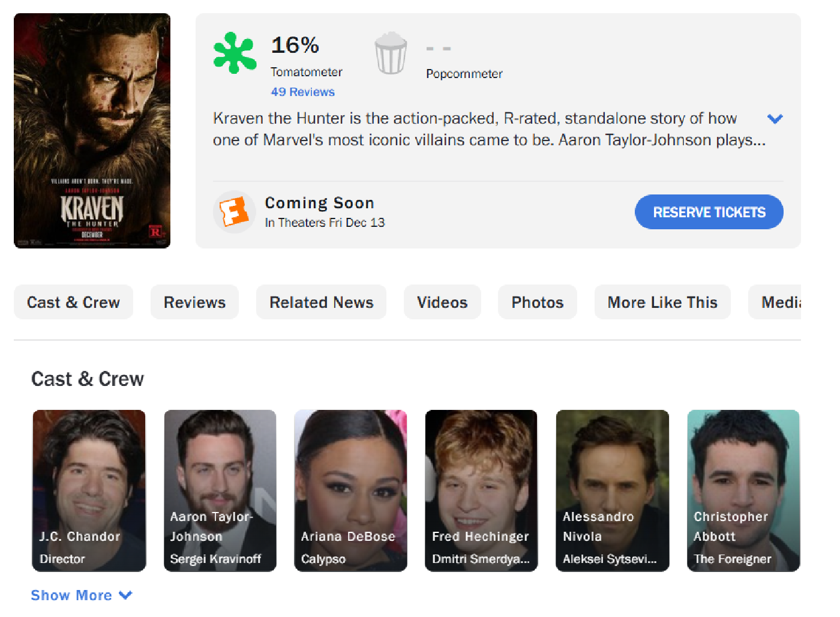The width and height of the screenshot is (840, 617).
Task: View Christopher Abbott The Foreigner card
Action: [743, 491]
